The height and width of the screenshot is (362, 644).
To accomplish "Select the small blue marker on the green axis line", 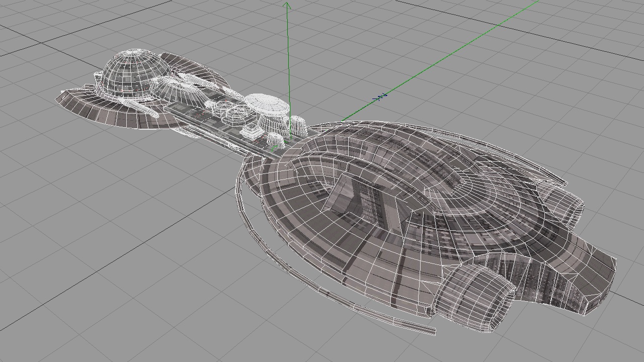I will pos(380,97).
